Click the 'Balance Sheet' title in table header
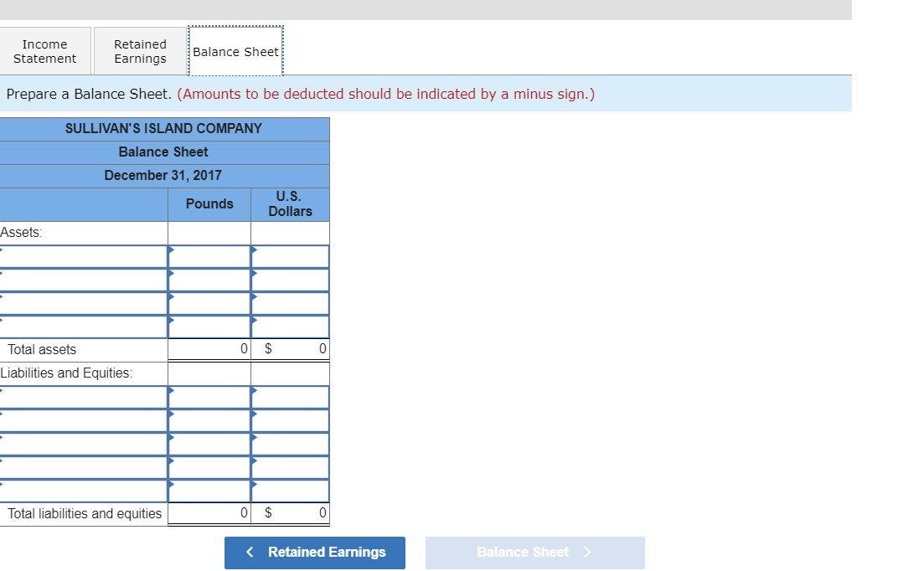 click(163, 152)
